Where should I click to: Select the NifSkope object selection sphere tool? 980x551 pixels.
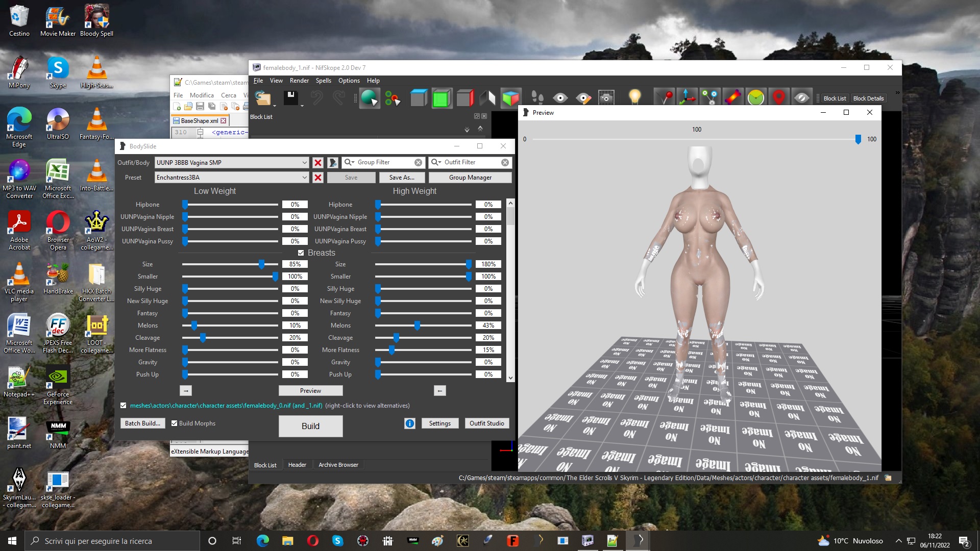click(x=369, y=98)
